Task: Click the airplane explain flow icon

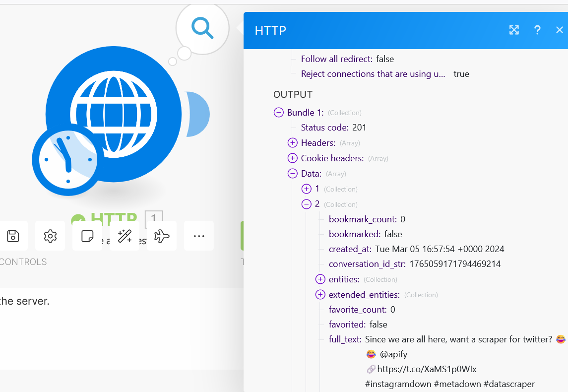Action: pos(162,236)
